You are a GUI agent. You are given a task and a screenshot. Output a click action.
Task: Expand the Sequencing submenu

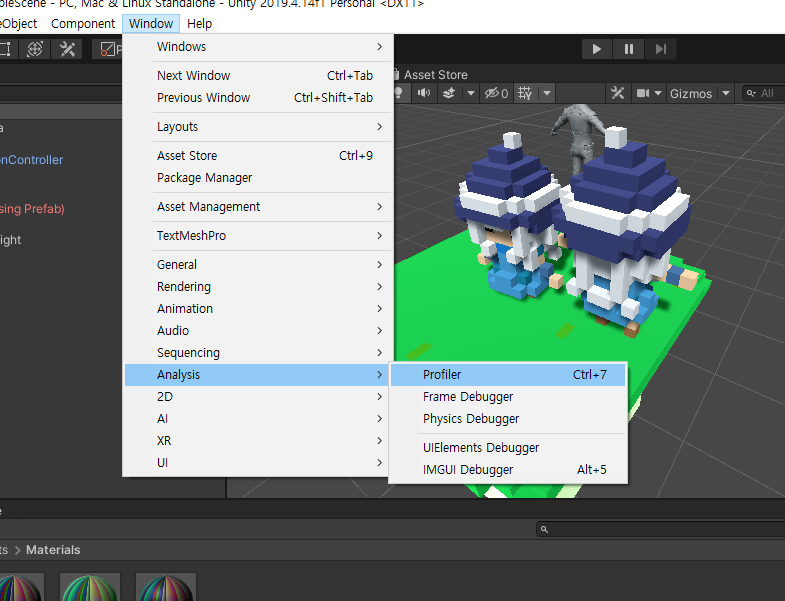click(x=258, y=353)
